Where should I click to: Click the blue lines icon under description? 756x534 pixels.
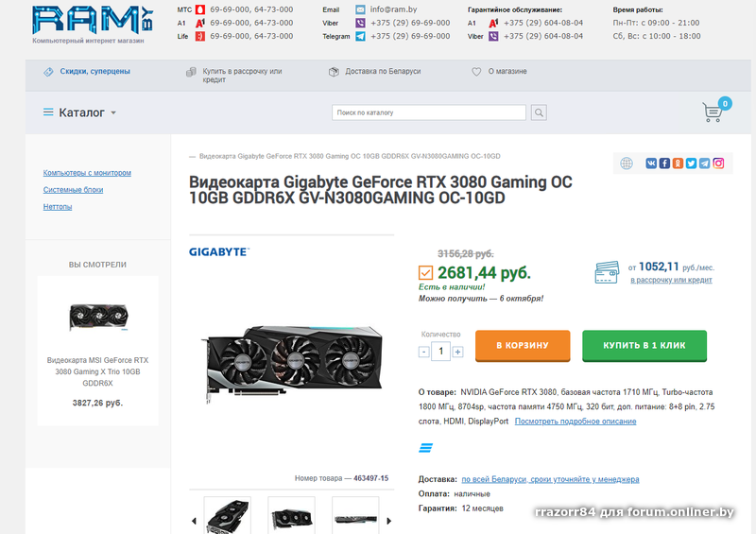click(x=426, y=448)
